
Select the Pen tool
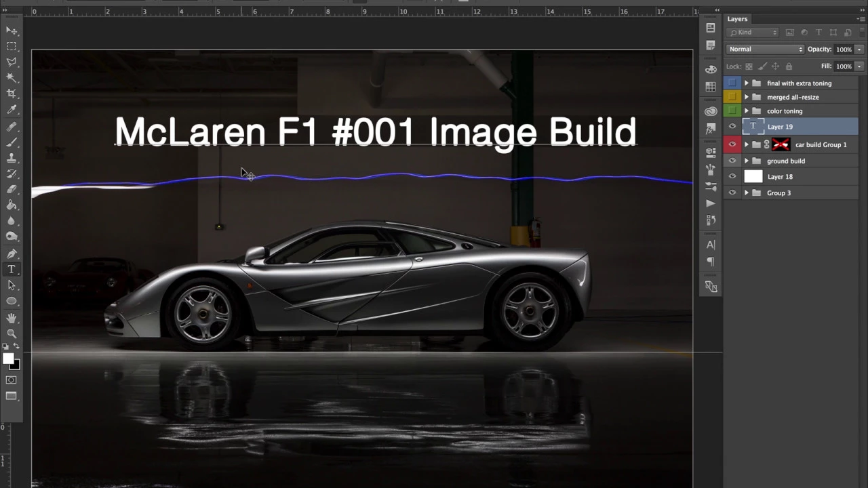12,253
